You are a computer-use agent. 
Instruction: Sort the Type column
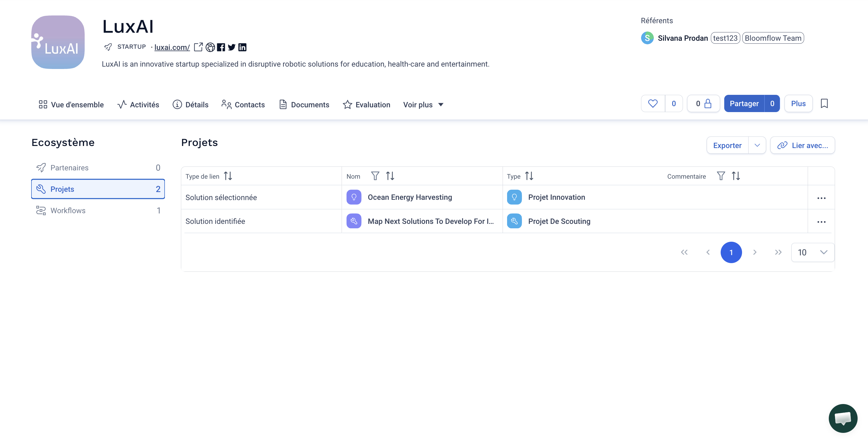[x=529, y=176]
